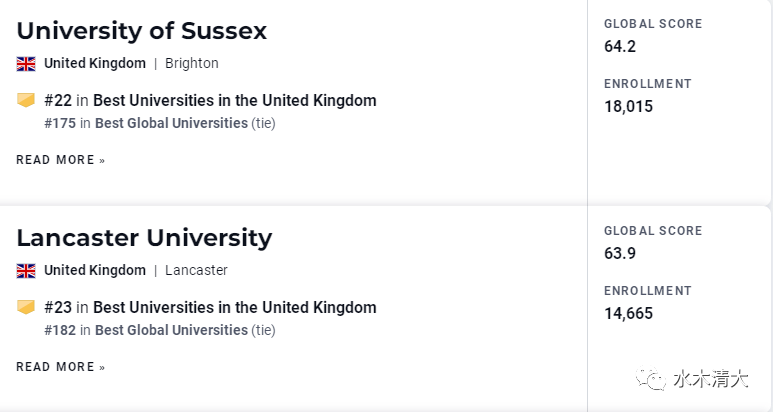Click the UK flag icon beside Lancaster
The height and width of the screenshot is (412, 773).
click(x=26, y=271)
